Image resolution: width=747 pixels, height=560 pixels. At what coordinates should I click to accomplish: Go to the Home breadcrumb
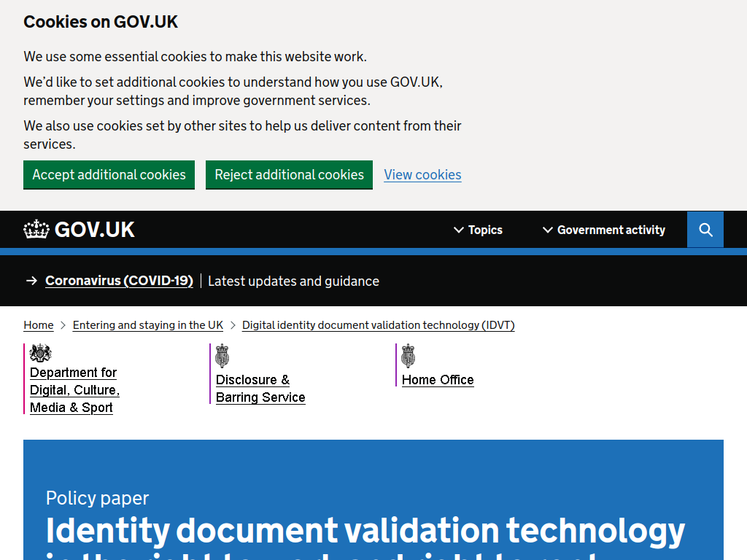pos(39,325)
